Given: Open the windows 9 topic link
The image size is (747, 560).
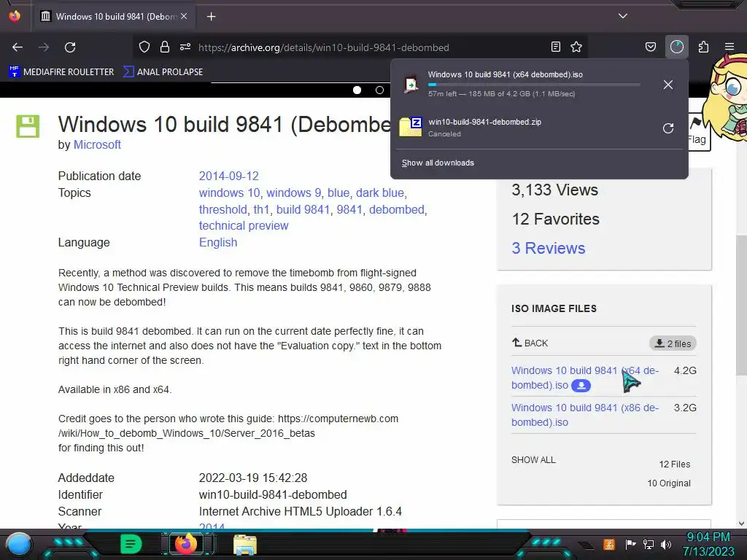Looking at the screenshot, I should click(x=293, y=192).
